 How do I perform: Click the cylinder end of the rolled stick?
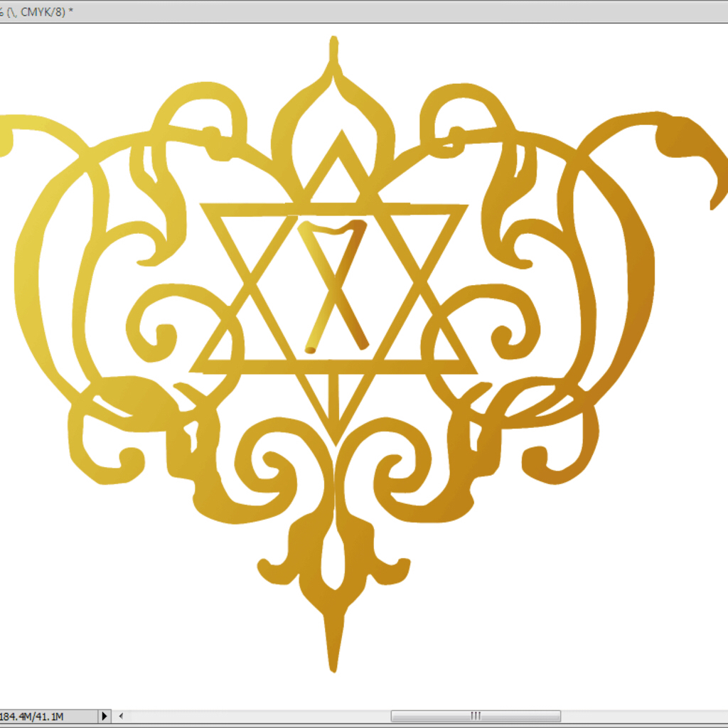pos(310,350)
